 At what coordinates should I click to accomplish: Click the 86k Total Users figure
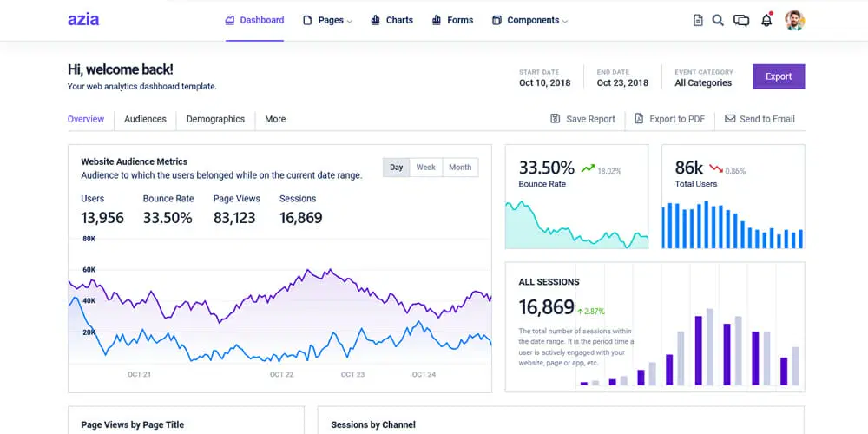[x=688, y=168]
